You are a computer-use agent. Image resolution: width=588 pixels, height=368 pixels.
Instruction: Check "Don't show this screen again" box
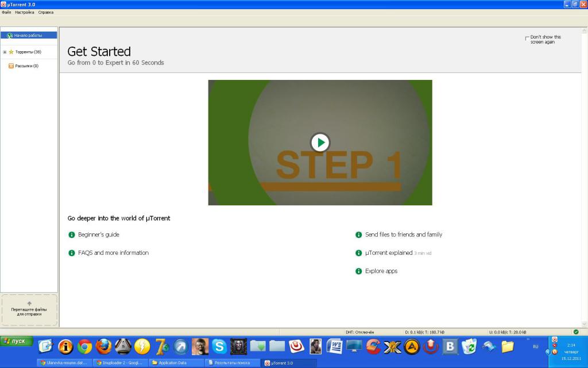pos(527,39)
